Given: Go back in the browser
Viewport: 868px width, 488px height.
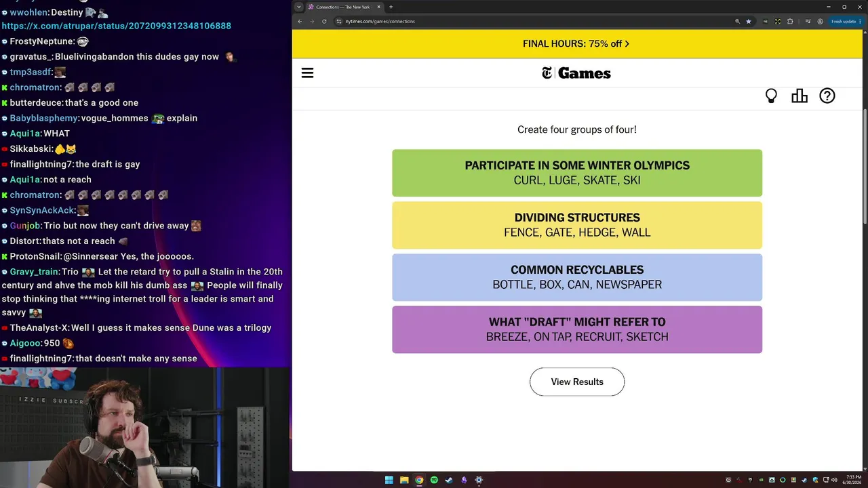Looking at the screenshot, I should click(300, 21).
